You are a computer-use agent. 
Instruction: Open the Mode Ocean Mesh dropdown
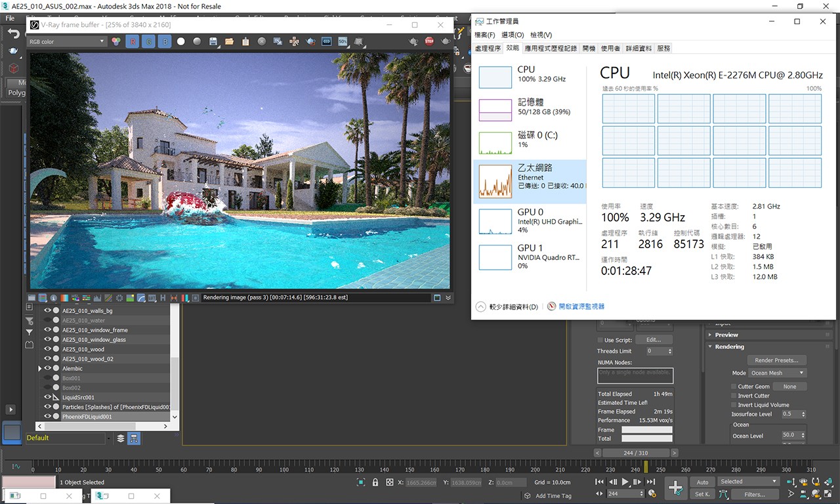(x=777, y=373)
